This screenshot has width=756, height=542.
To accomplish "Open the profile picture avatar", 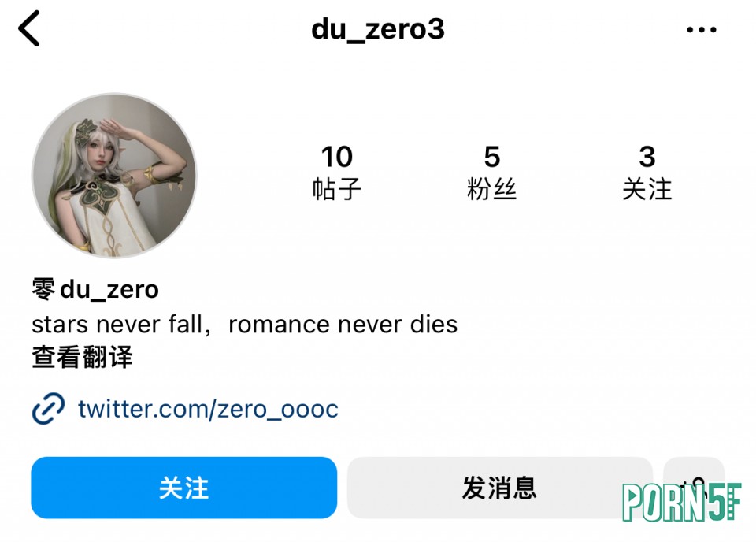I will 114,176.
